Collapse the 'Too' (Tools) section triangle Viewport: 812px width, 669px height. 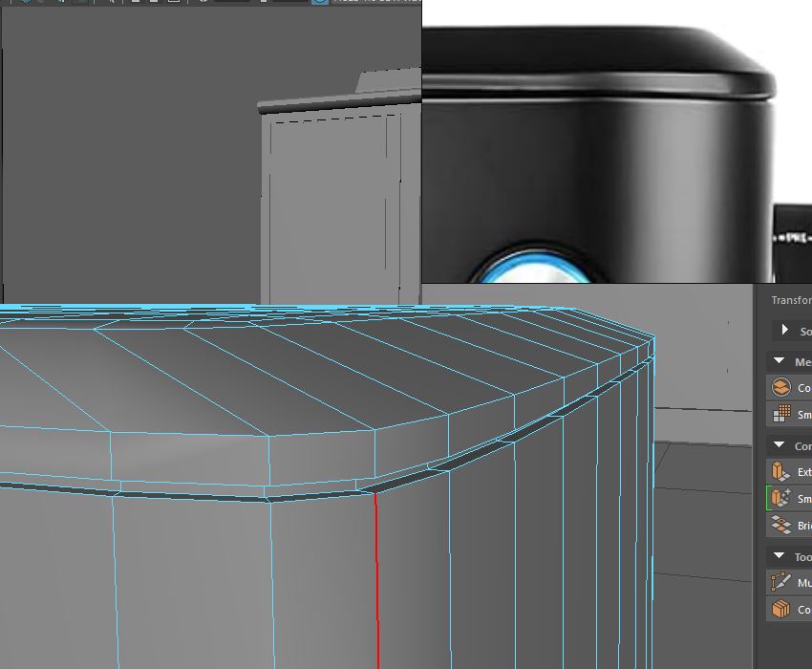click(x=779, y=555)
